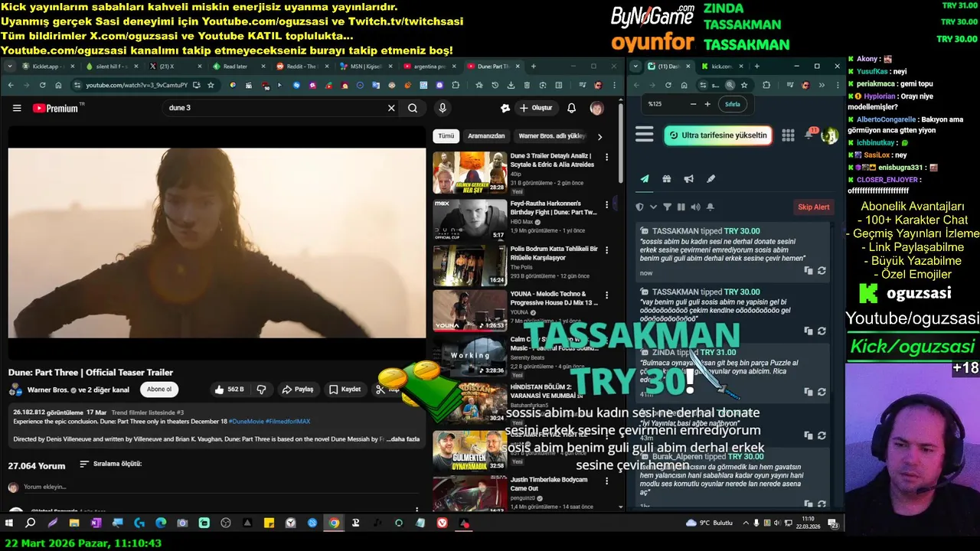
Task: Open dashboard notifications bell with 11 badge
Action: point(810,135)
